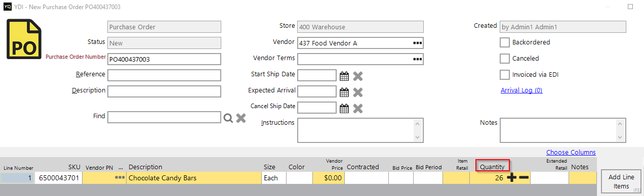Open the Vendor lookup ellipsis
Viewport: 644px width, 196px height.
417,43
